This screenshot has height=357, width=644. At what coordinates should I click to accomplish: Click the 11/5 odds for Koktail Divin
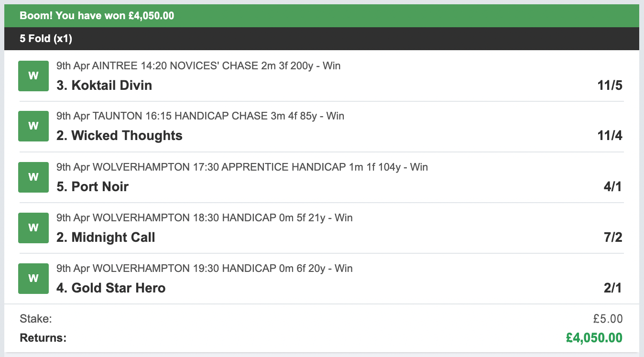click(x=610, y=86)
